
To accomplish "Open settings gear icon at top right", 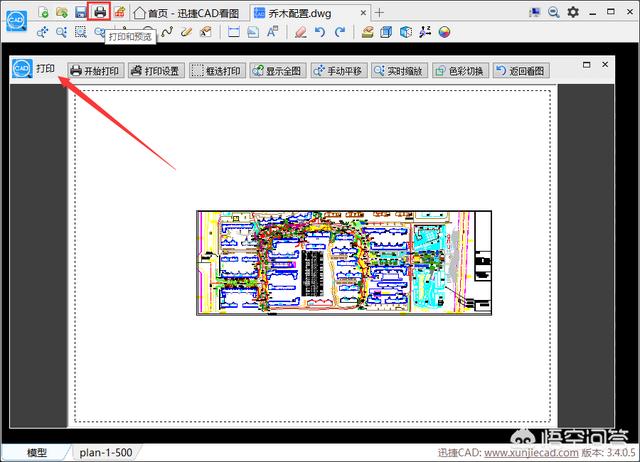I will [x=573, y=12].
